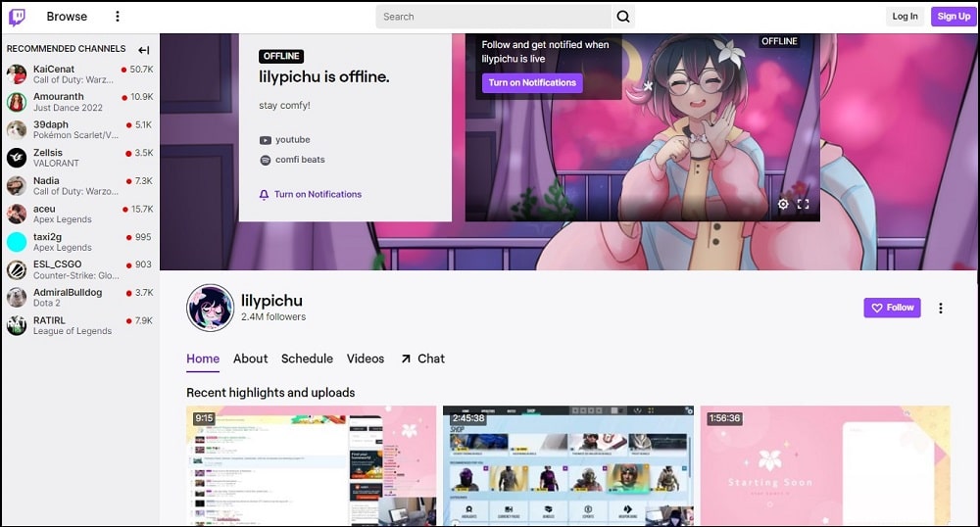980x527 pixels.
Task: Focus the Search input field
Action: pos(493,17)
